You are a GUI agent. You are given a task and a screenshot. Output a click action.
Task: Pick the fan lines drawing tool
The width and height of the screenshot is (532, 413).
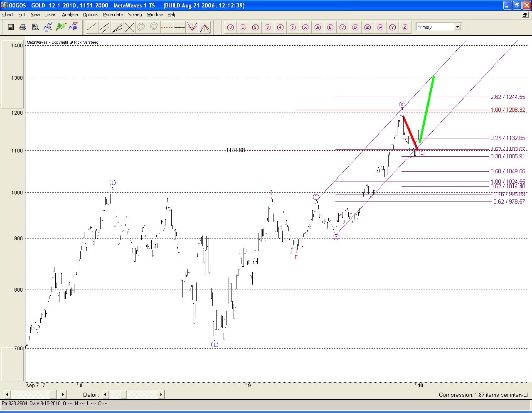(x=117, y=27)
